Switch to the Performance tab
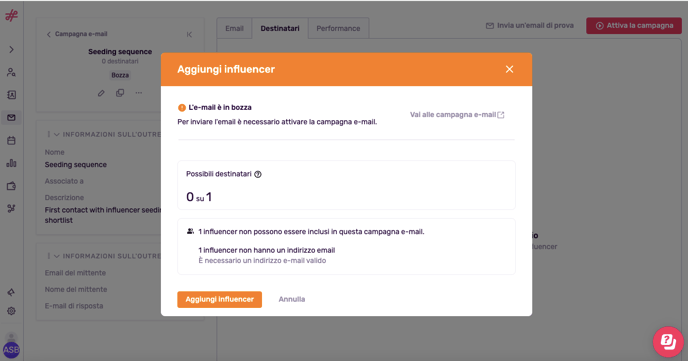 click(x=338, y=29)
